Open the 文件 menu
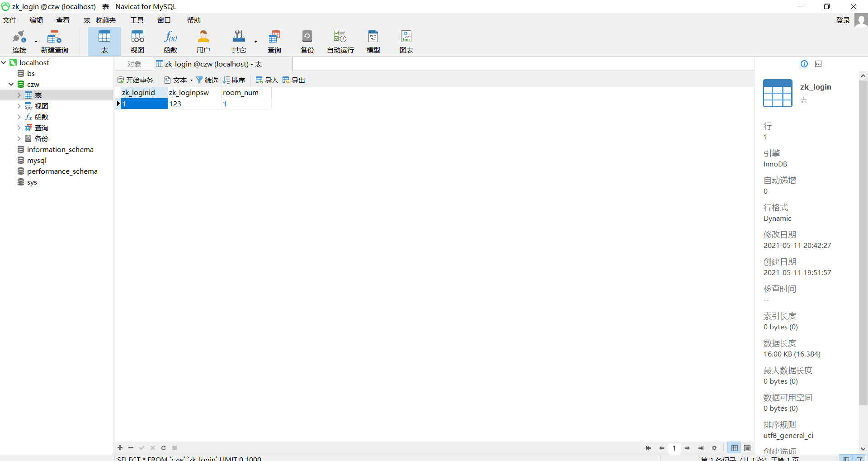This screenshot has width=868, height=461. coord(9,20)
